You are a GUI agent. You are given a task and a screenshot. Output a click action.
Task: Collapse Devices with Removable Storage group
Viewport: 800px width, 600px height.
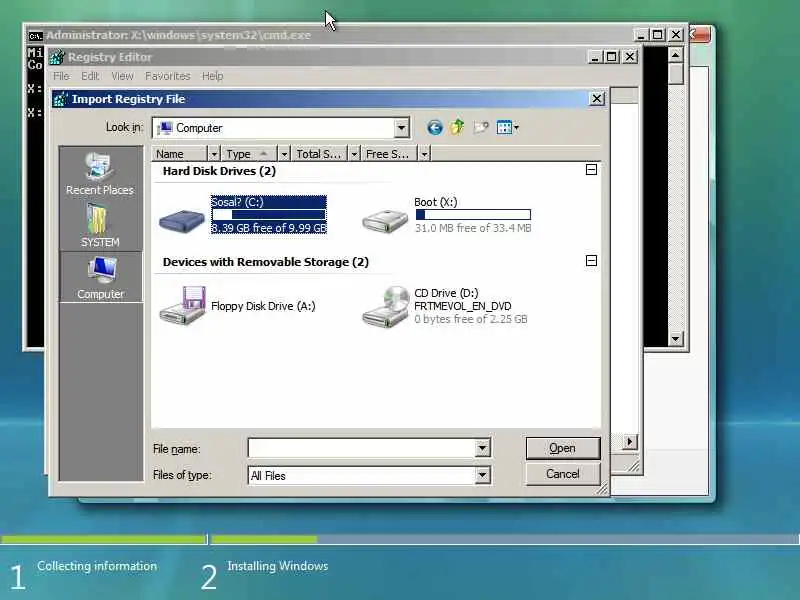click(591, 261)
